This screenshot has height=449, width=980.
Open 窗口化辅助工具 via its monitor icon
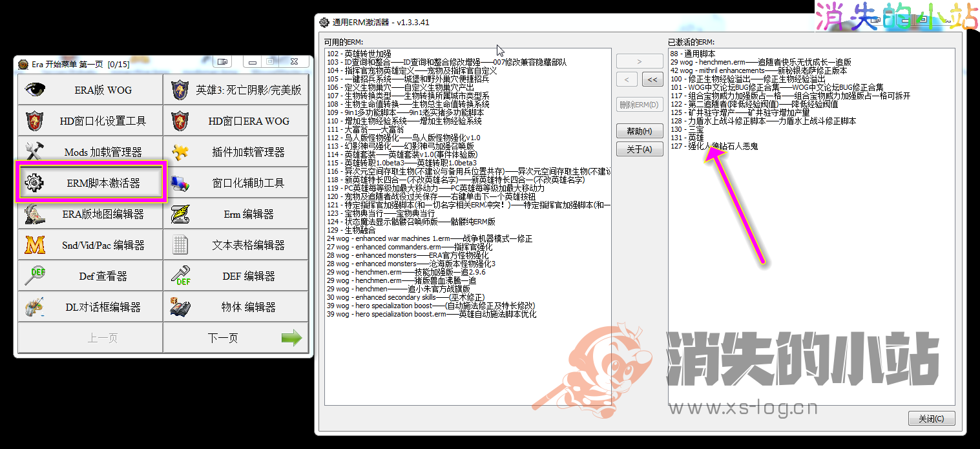click(x=180, y=183)
